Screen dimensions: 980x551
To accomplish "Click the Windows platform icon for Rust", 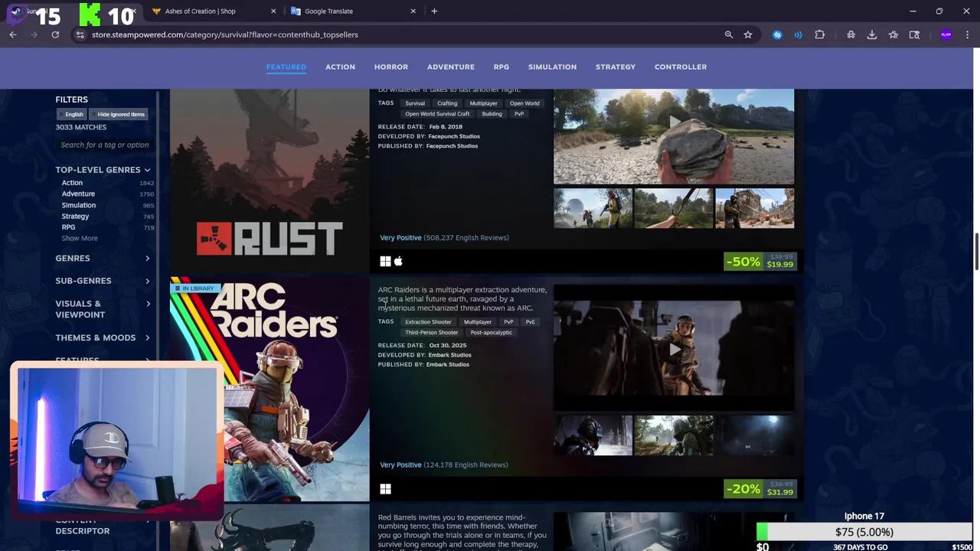I will pyautogui.click(x=385, y=262).
